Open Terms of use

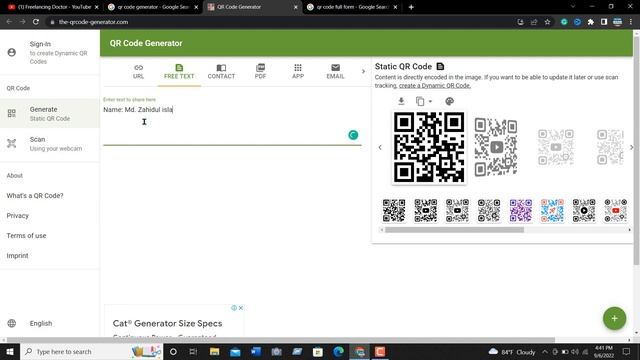(x=26, y=236)
